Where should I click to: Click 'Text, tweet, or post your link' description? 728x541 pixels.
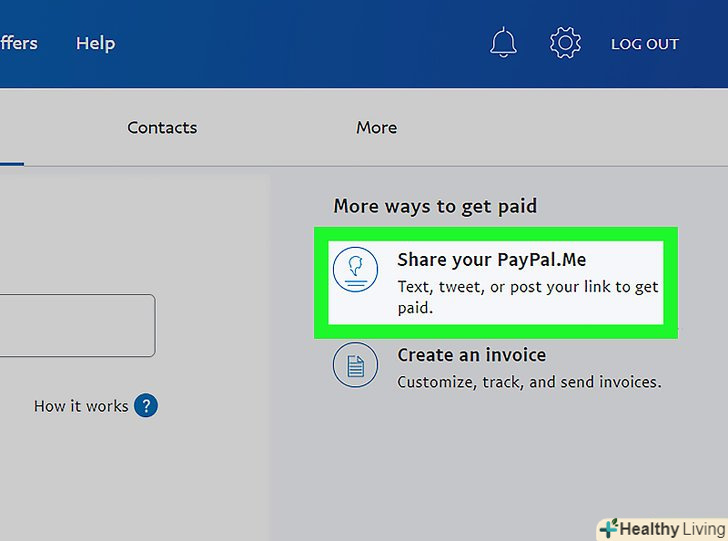[x=528, y=297]
